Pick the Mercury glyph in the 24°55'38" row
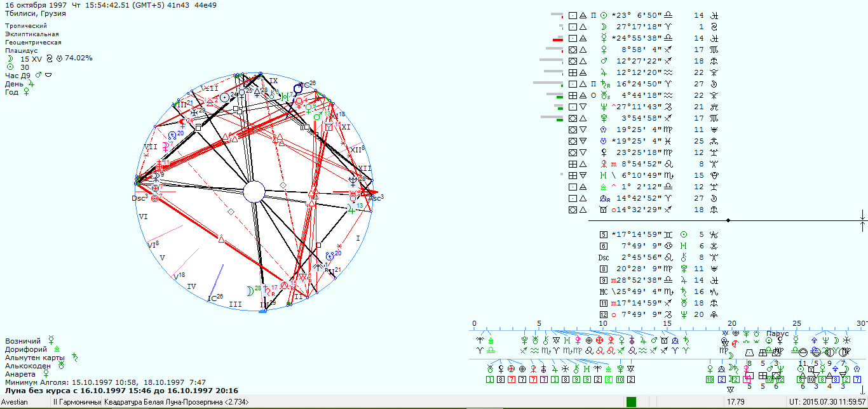This screenshot has width=868, height=409. tap(604, 38)
